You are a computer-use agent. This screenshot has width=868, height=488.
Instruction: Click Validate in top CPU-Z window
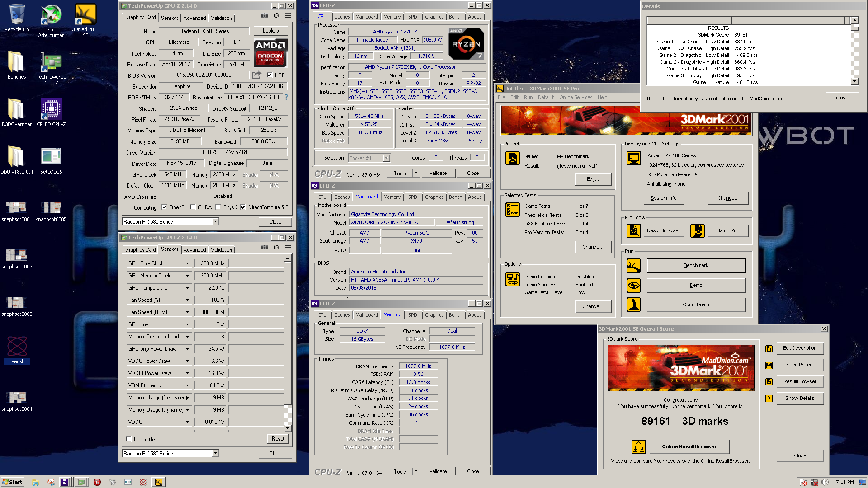pos(438,173)
